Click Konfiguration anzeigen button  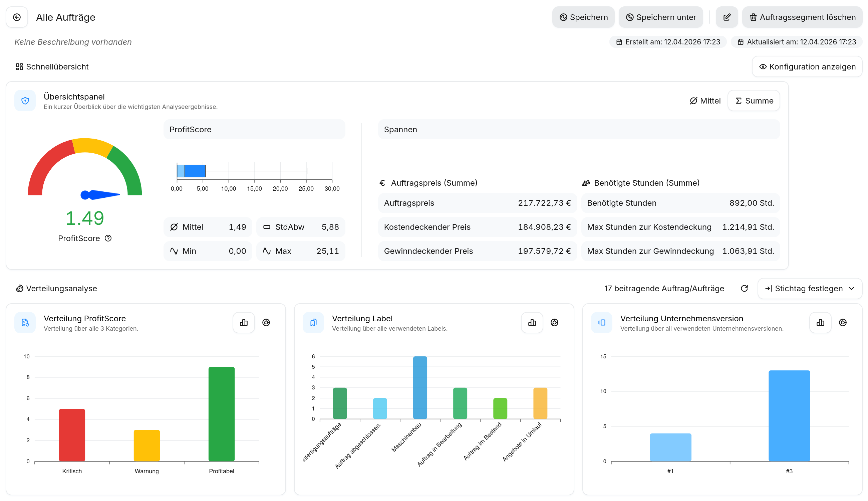pos(807,67)
